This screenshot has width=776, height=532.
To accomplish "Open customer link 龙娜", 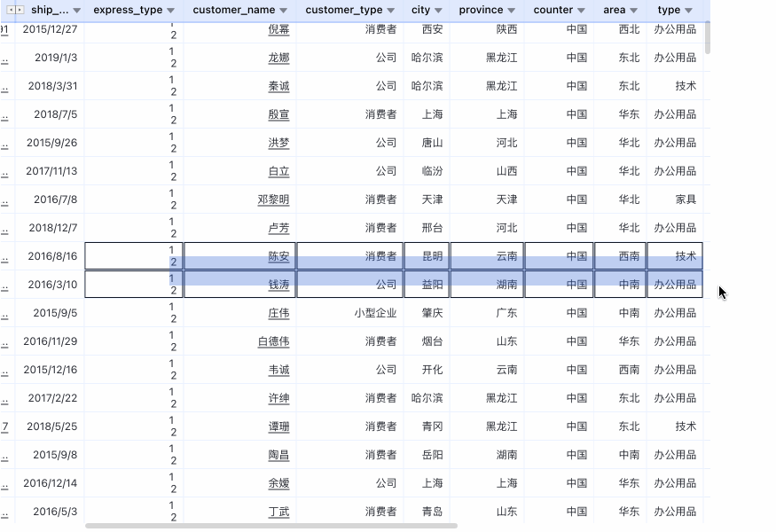I will click(278, 58).
